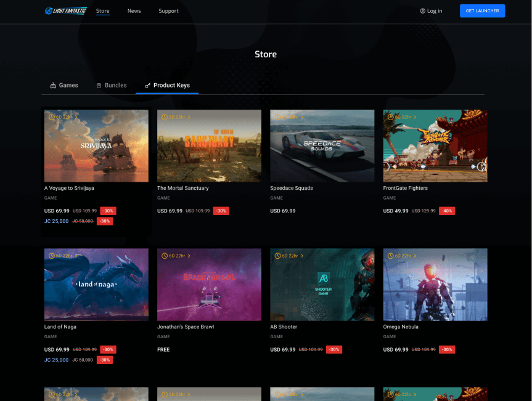Open the Store nav item

click(102, 11)
